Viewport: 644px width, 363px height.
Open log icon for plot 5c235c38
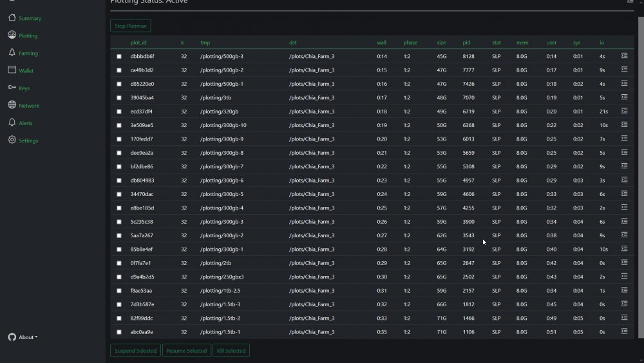point(624,221)
